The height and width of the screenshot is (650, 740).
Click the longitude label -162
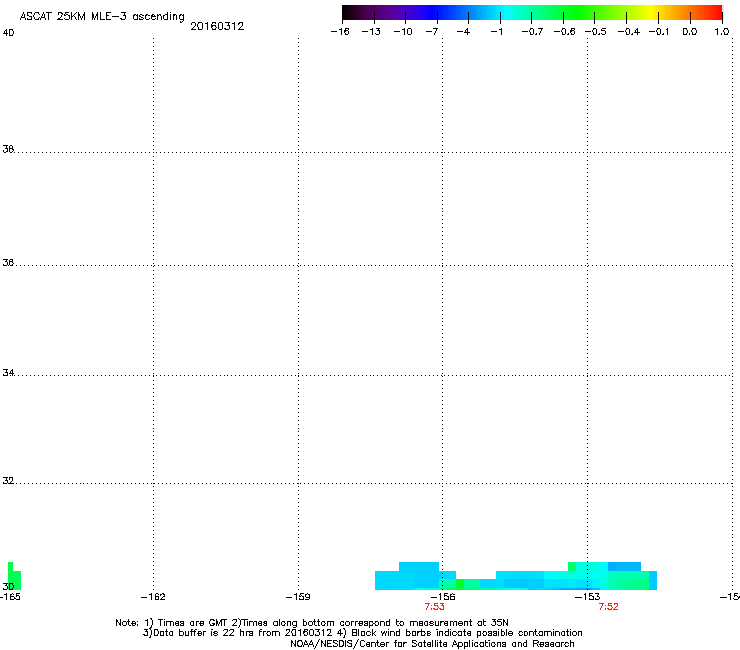(153, 597)
